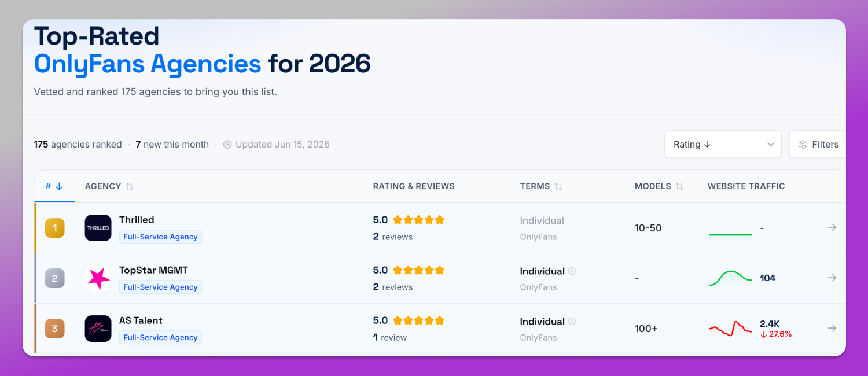Open the TopStar MGMT agency name
868x376 pixels.
pos(153,270)
